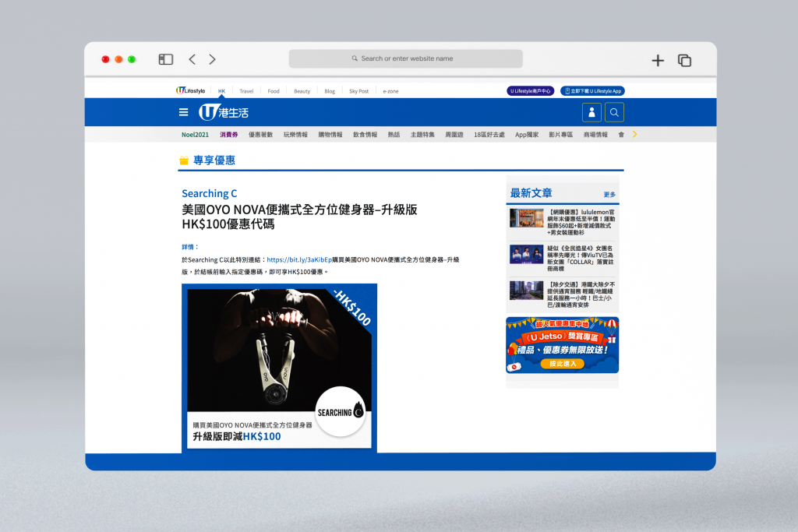Show tab overview icon in browser toolbar
The image size is (798, 532).
[685, 60]
